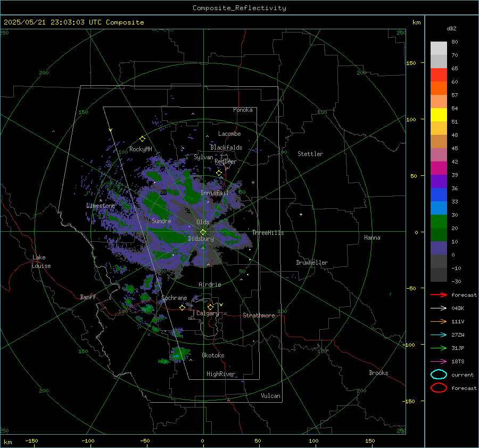Click the Sylvan label
This screenshot has height=448, width=479.
[203, 157]
